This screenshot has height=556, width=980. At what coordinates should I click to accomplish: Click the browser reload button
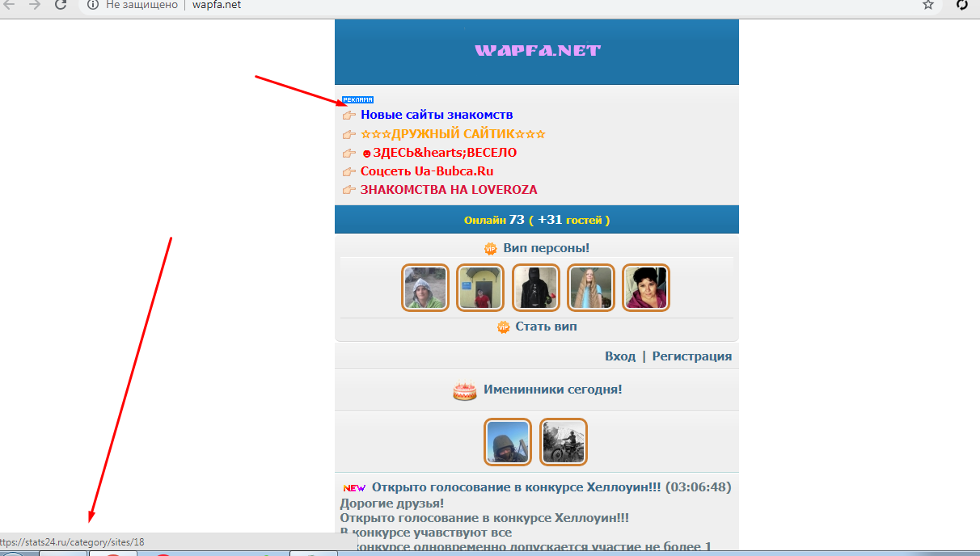click(61, 5)
